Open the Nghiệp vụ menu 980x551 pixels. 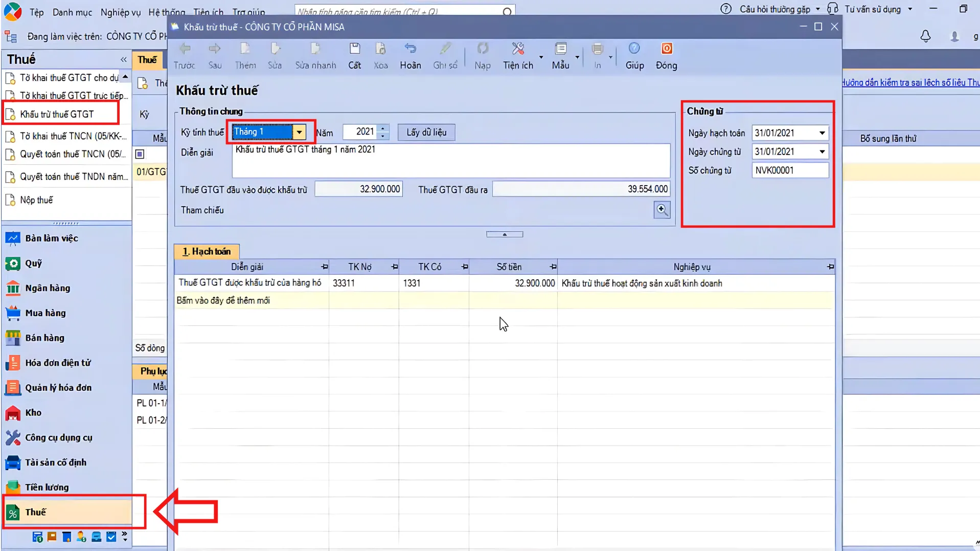(120, 12)
